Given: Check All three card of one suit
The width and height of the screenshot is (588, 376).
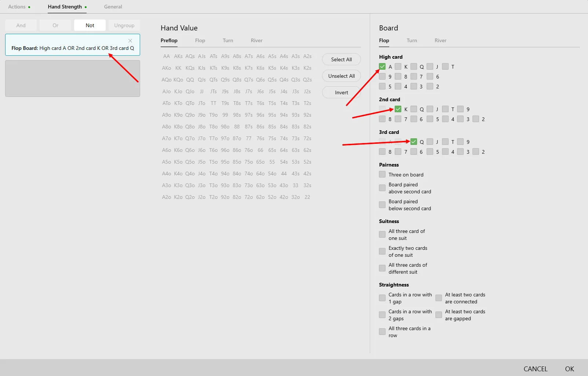Looking at the screenshot, I should [x=382, y=234].
